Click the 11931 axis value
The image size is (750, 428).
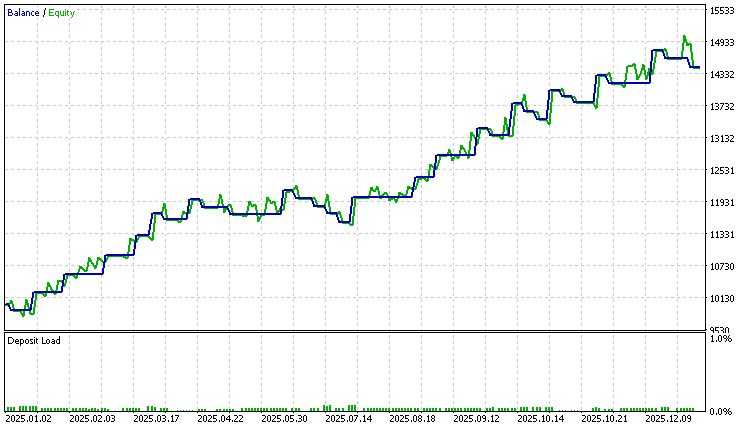pyautogui.click(x=722, y=203)
